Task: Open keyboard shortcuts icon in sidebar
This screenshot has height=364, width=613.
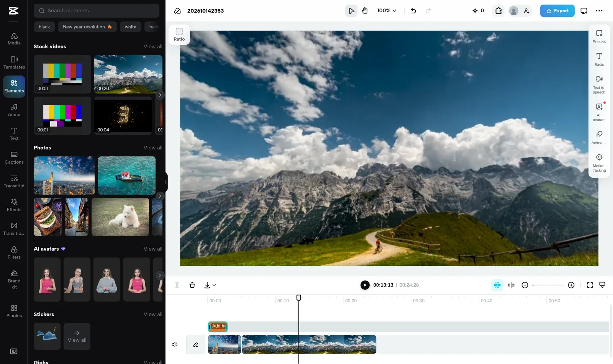Action: point(14,351)
